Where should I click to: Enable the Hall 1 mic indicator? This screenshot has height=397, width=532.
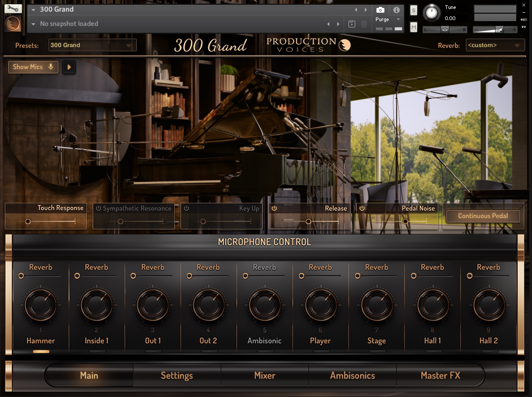[434, 352]
